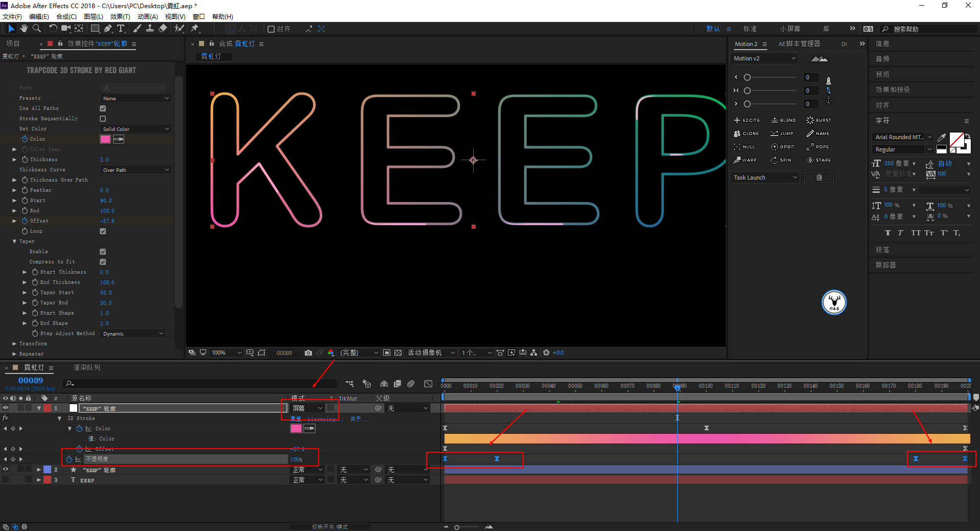Open the Set Color dropdown Solid Color
980x531 pixels.
click(136, 129)
